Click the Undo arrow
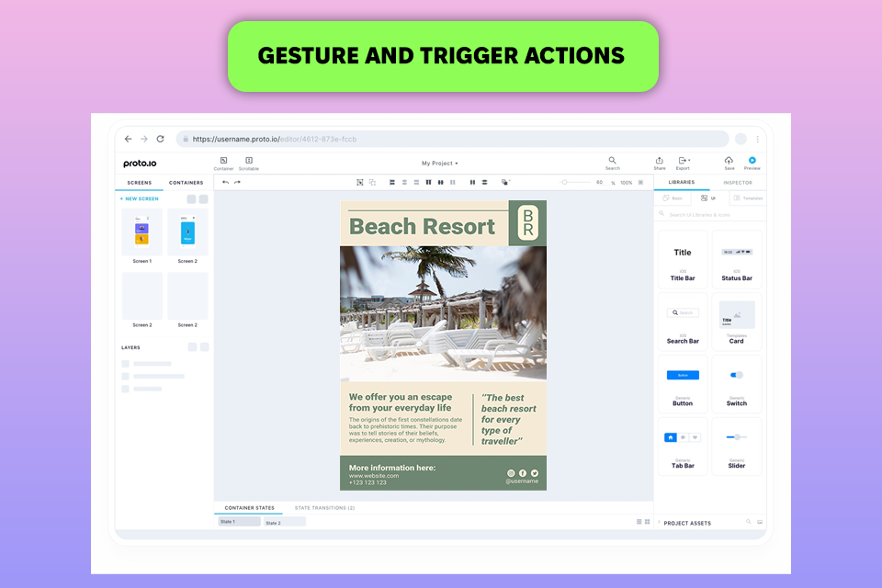The image size is (882, 588). pos(226,182)
